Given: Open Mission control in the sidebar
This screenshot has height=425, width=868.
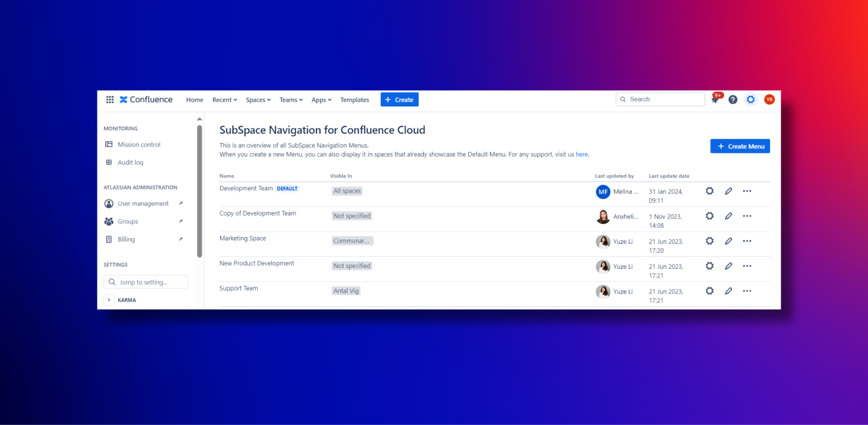Looking at the screenshot, I should (139, 144).
